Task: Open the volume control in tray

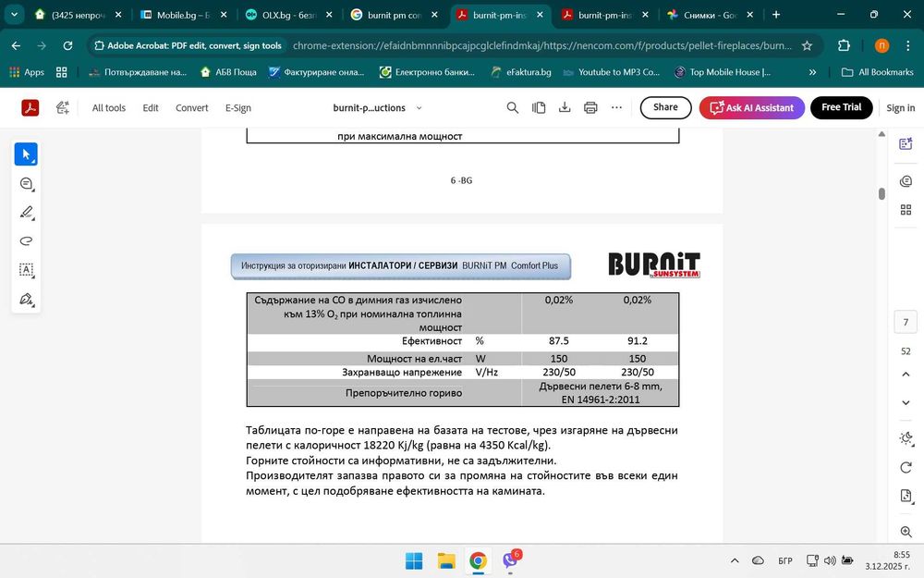Action: (830, 560)
